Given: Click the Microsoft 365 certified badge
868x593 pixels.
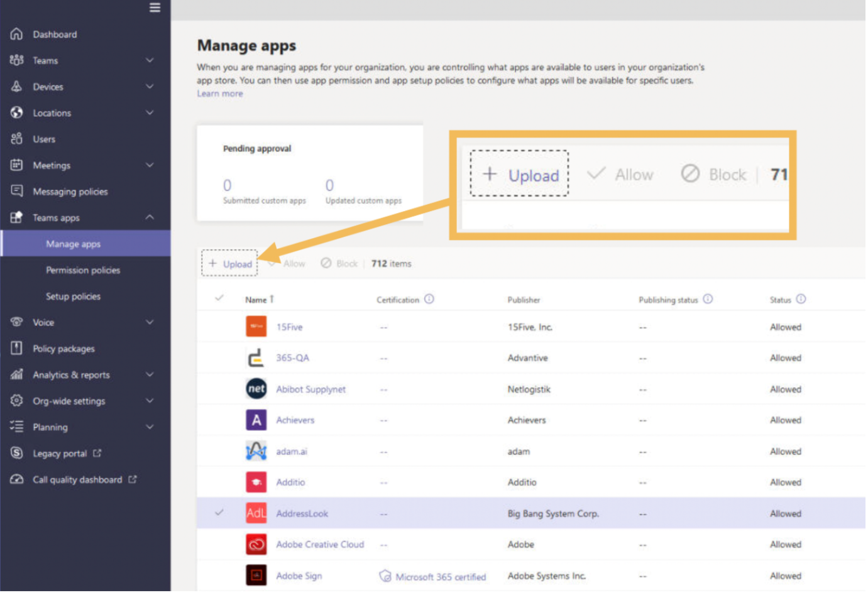Looking at the screenshot, I should point(433,577).
